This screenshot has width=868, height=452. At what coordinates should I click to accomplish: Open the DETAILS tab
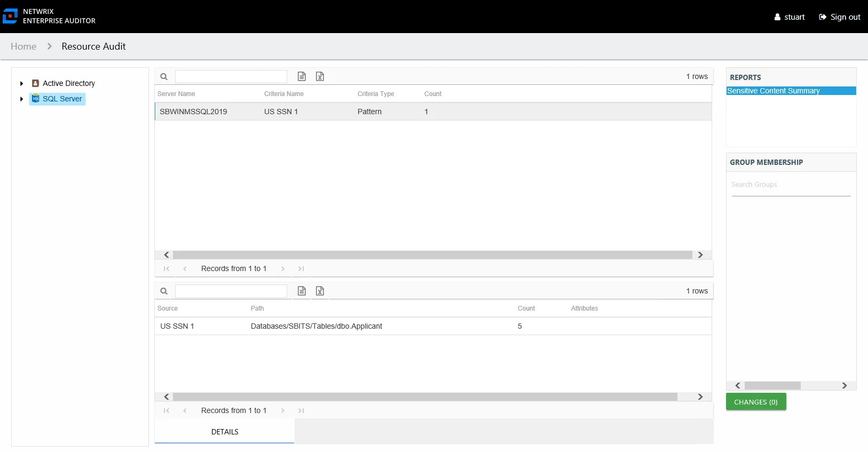pos(225,432)
